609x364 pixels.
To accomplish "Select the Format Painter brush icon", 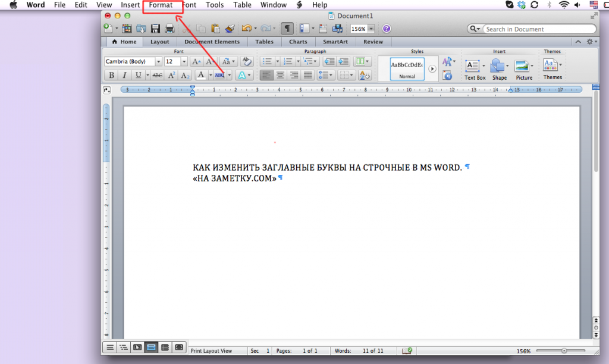I will (230, 29).
